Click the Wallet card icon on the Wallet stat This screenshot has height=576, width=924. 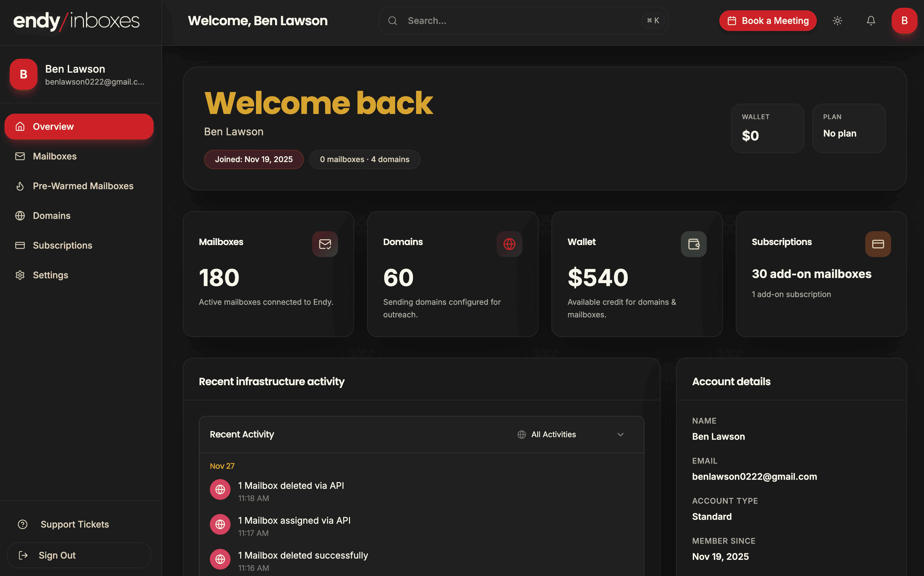click(x=693, y=244)
